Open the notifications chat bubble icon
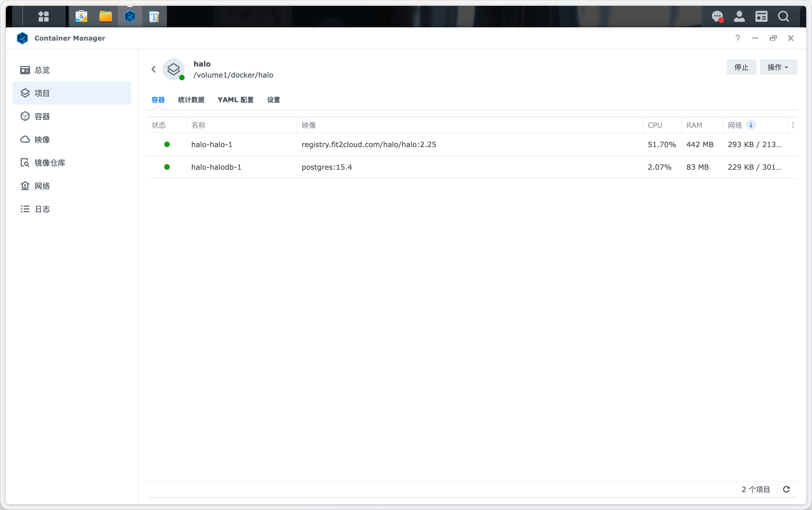Screen dimensions: 812x510 [x=717, y=16]
